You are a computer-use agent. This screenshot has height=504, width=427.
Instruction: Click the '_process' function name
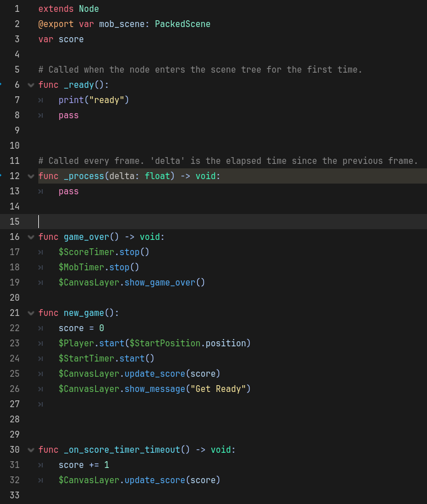pos(84,176)
